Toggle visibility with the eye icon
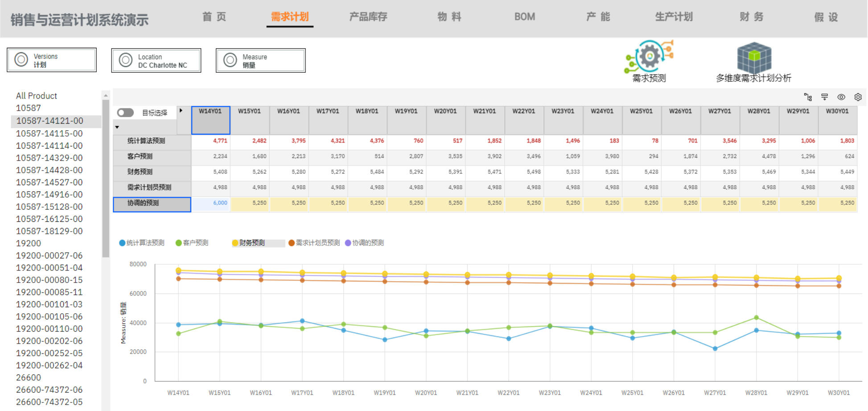 click(841, 97)
